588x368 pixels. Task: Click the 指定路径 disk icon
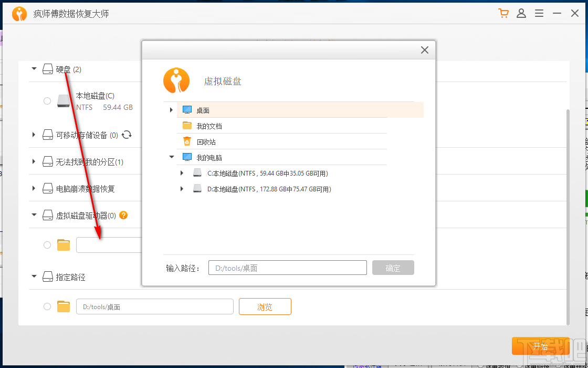click(x=48, y=277)
